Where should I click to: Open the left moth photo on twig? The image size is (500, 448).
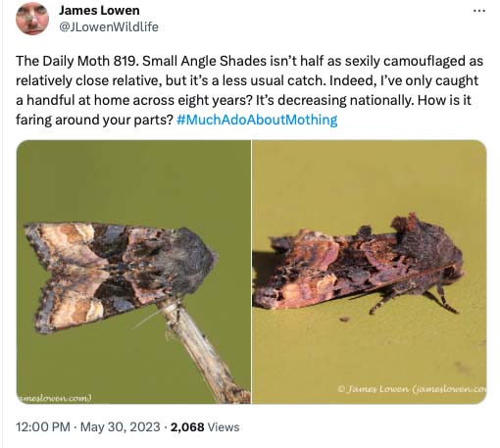coord(133,272)
